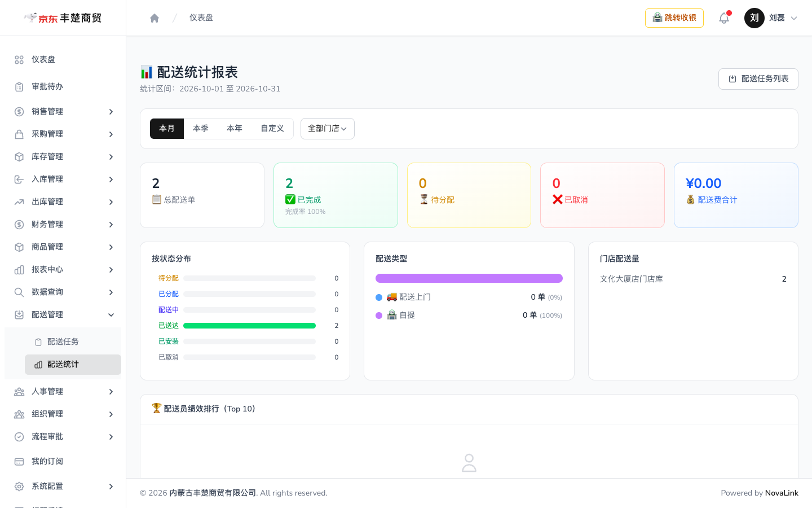This screenshot has width=812, height=508.
Task: Click the 已送达 green progress bar
Action: pyautogui.click(x=249, y=326)
